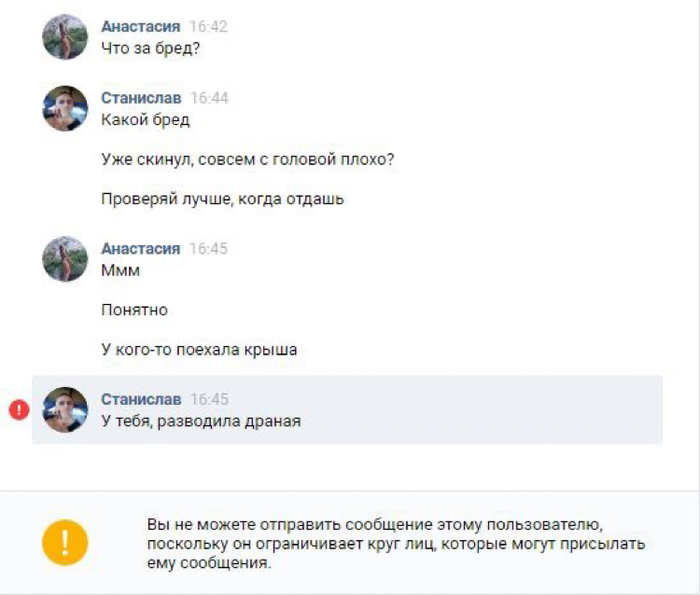
Task: Click the Станислав name in the highlighted message
Action: point(141,399)
